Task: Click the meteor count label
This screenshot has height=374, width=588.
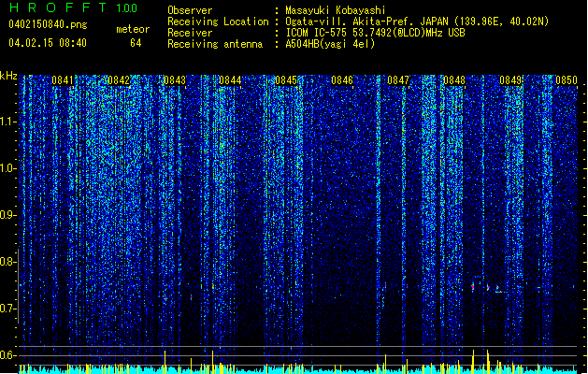Action: 133,29
